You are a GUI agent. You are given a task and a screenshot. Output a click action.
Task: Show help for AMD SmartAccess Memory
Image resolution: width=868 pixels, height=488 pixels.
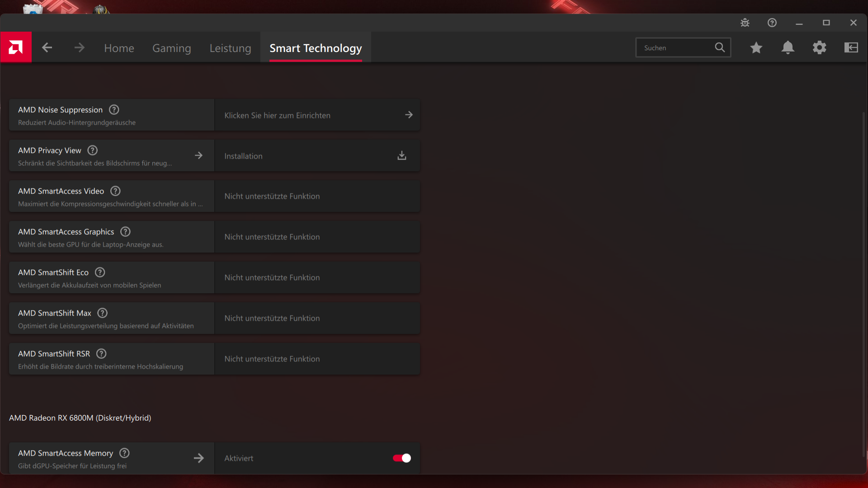[x=124, y=453]
